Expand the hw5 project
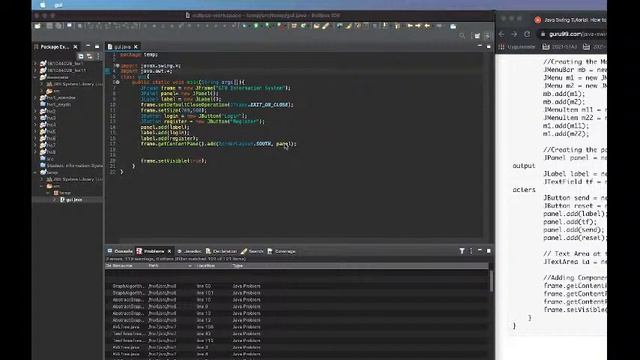The image size is (640, 360). 36,131
